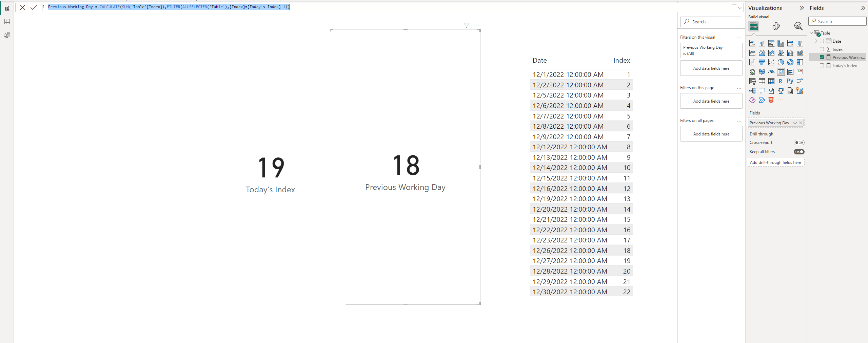Choose the R script visual
868x343 pixels.
point(781,81)
